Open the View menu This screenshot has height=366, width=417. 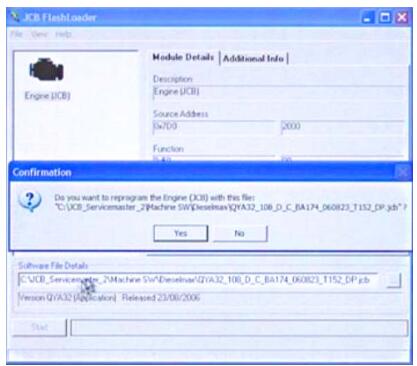39,34
